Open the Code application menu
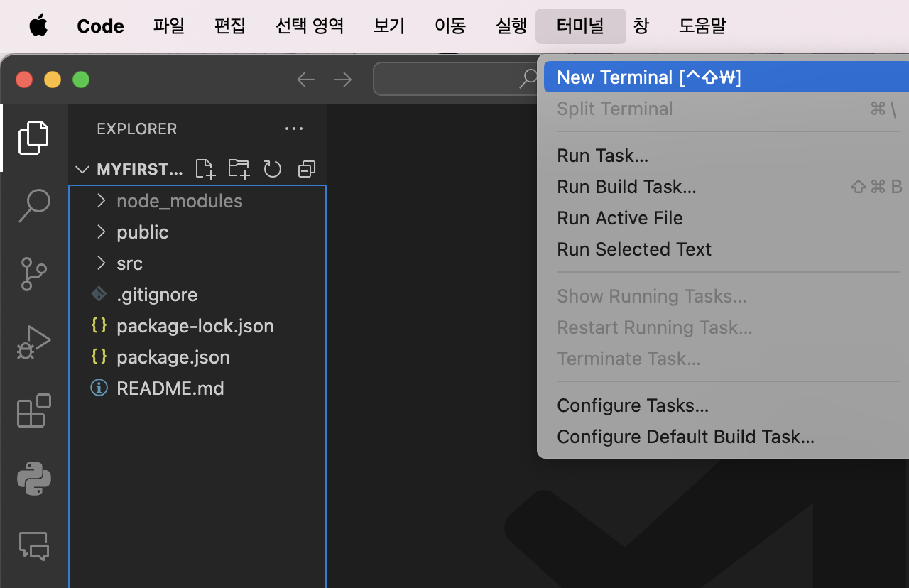The height and width of the screenshot is (588, 909). [x=100, y=26]
